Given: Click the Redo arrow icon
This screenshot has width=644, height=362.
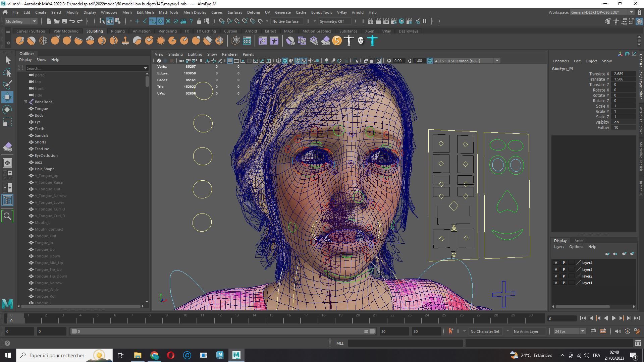Looking at the screenshot, I should point(80,21).
